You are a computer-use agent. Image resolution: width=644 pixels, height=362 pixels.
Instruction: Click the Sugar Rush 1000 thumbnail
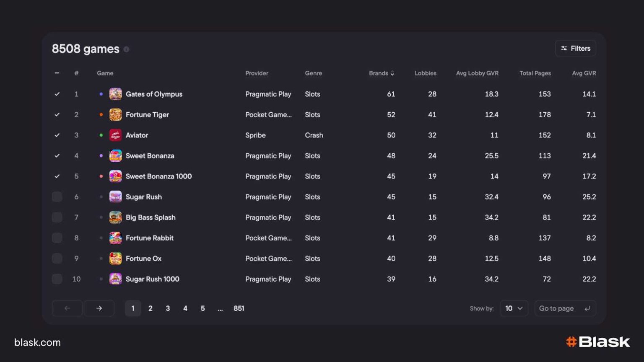116,279
